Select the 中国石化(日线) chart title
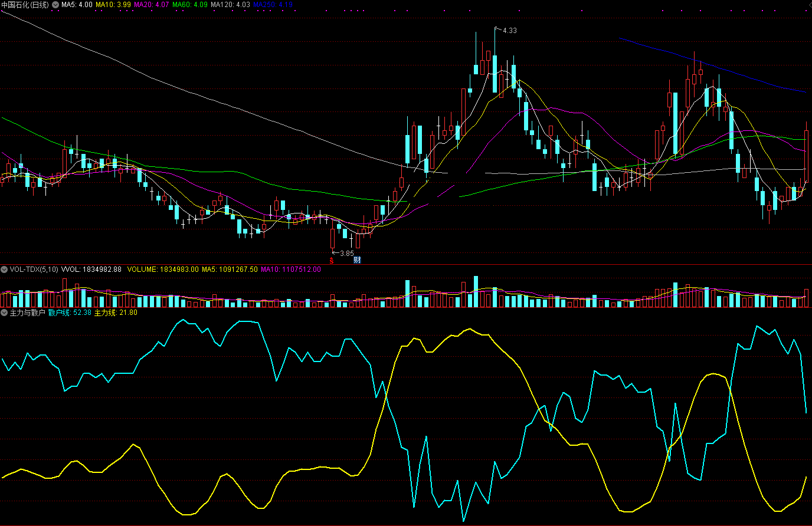The height and width of the screenshot is (526, 812). pyautogui.click(x=25, y=5)
